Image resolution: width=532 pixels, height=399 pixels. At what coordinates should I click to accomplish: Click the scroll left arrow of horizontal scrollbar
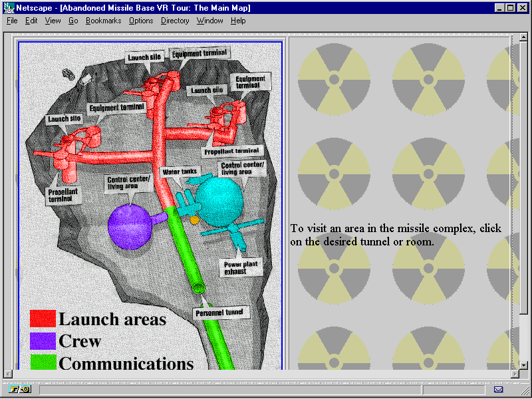tap(8, 374)
